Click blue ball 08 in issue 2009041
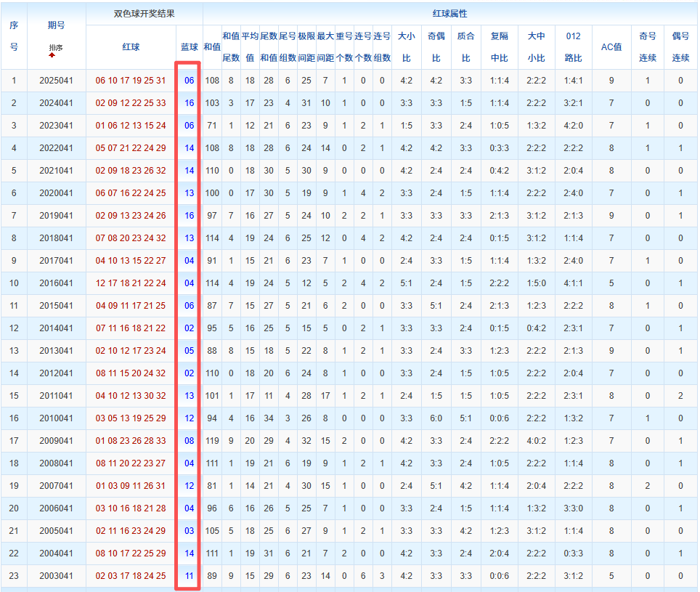 click(x=189, y=441)
